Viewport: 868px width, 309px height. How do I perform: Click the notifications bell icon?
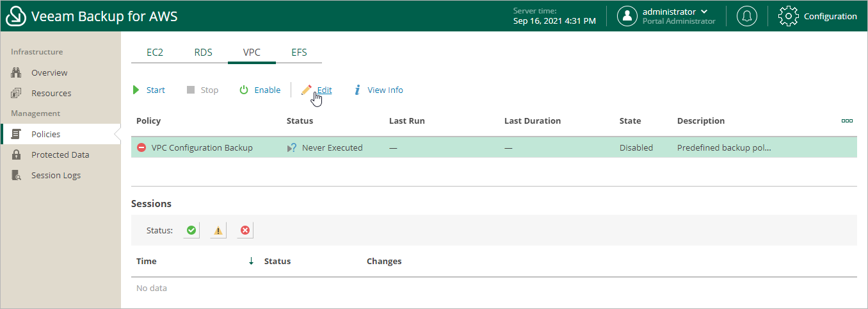pos(746,16)
